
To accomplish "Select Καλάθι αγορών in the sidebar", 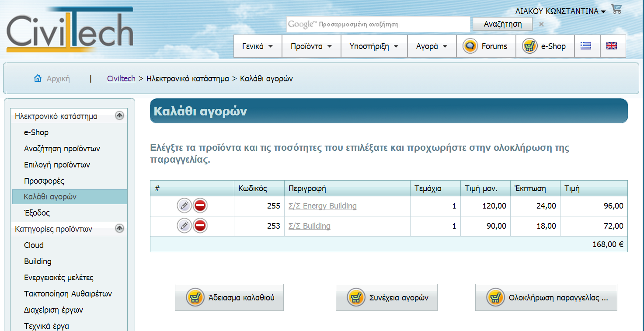I will 70,197.
